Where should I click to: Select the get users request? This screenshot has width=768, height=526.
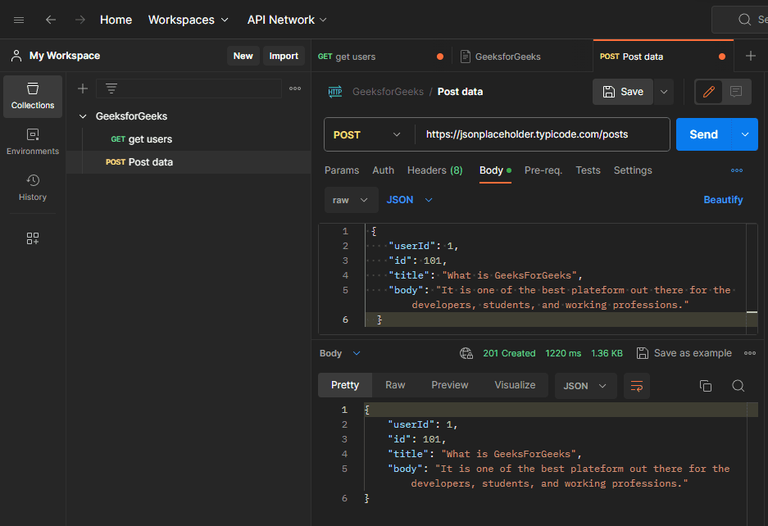click(x=150, y=139)
